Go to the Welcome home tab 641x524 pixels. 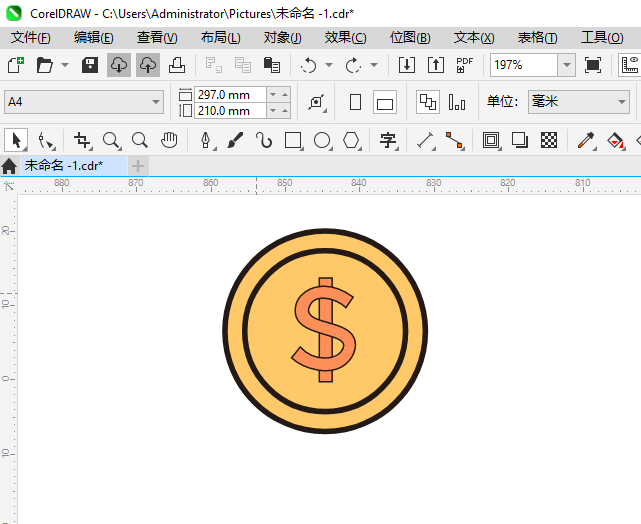9,166
